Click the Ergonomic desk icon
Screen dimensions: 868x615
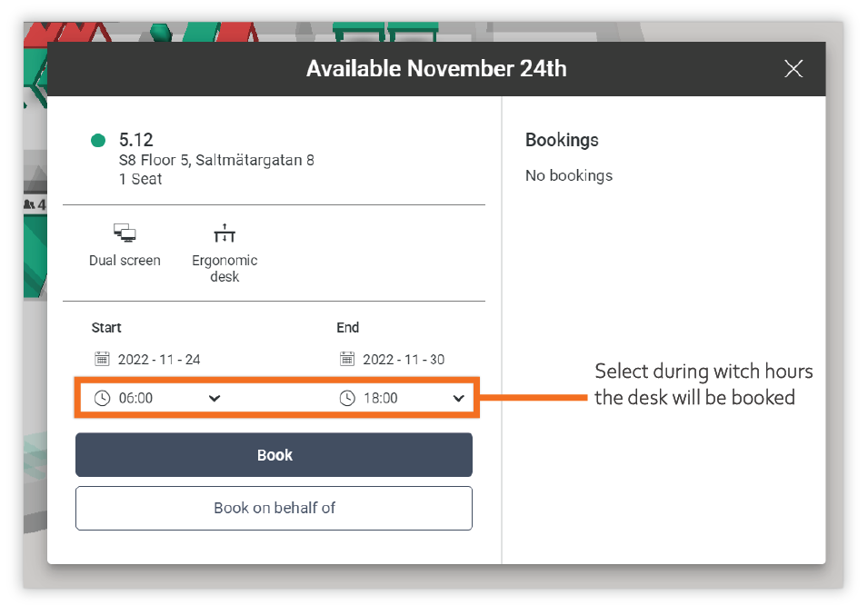[x=224, y=233]
